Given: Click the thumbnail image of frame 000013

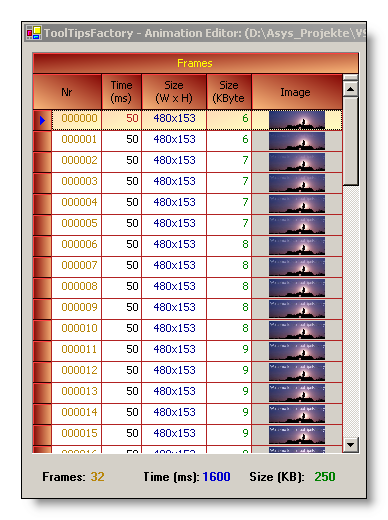Looking at the screenshot, I should click(297, 393).
